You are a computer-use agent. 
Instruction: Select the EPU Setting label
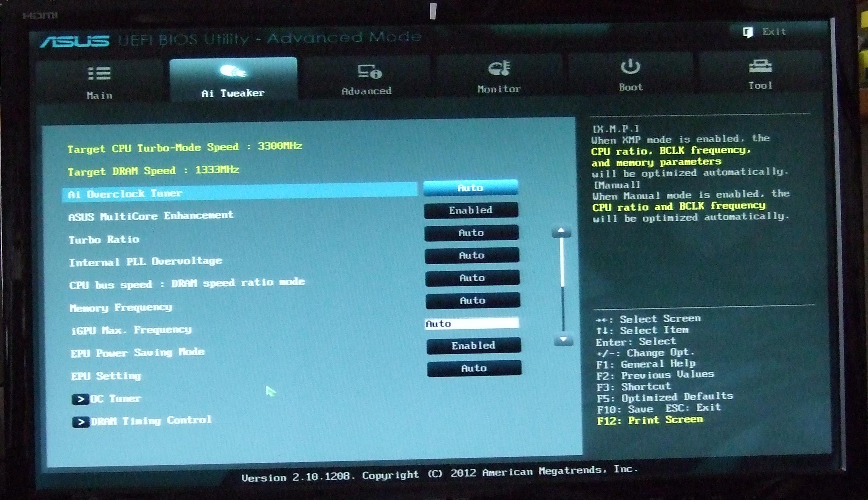click(106, 376)
